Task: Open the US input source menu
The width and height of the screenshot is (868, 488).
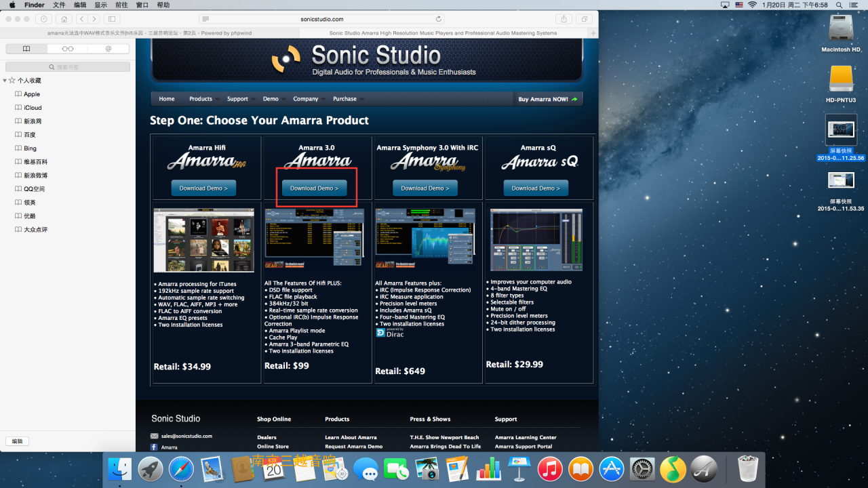Action: click(x=738, y=5)
